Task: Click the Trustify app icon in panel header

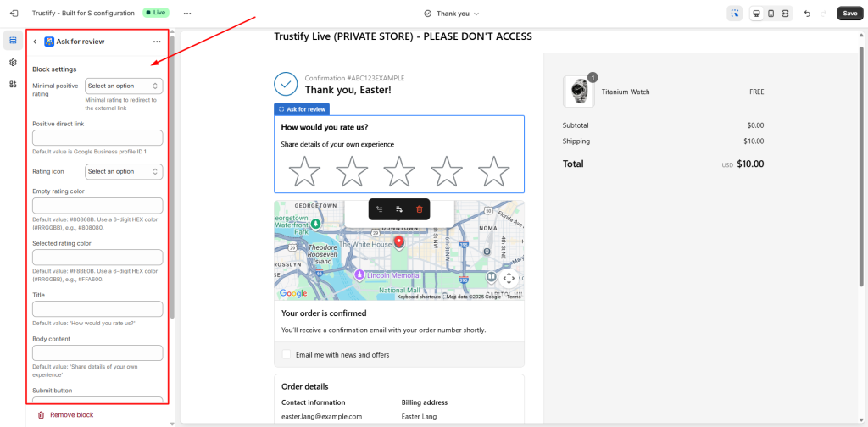Action: pyautogui.click(x=48, y=42)
